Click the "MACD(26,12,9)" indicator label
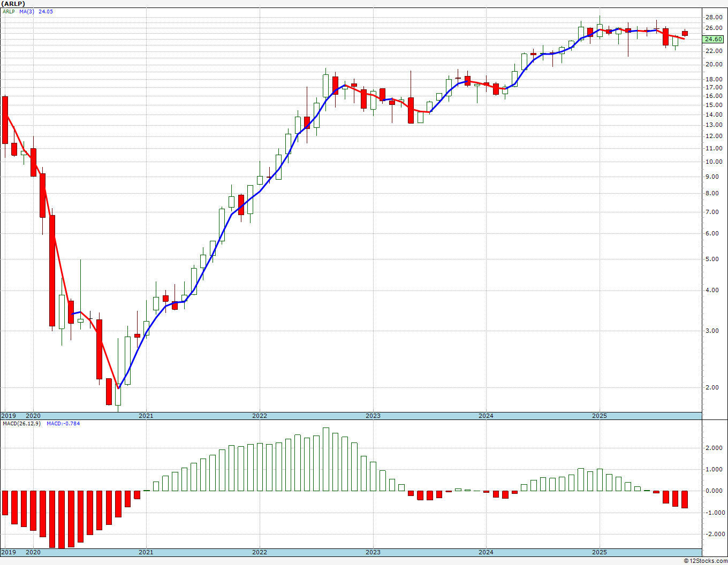The width and height of the screenshot is (728, 565). (x=22, y=424)
